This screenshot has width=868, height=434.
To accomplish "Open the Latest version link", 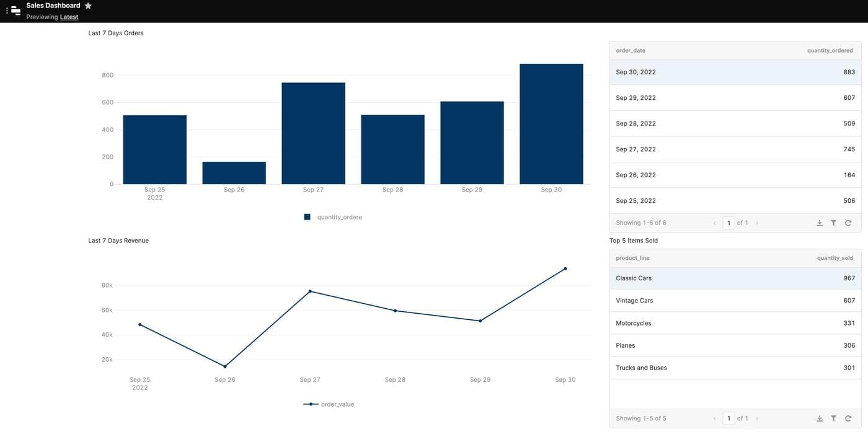I will pos(69,17).
